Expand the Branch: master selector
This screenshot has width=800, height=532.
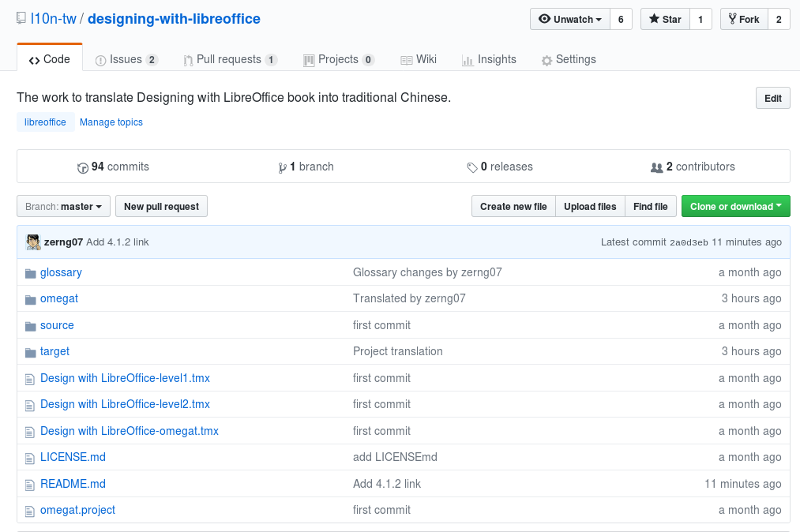tap(63, 207)
